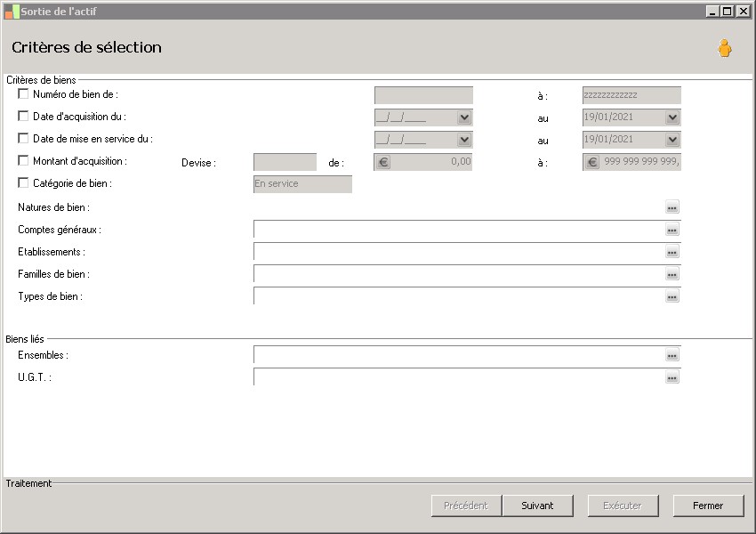Open browse button for Comptes généraux
This screenshot has height=534, width=756.
click(672, 230)
